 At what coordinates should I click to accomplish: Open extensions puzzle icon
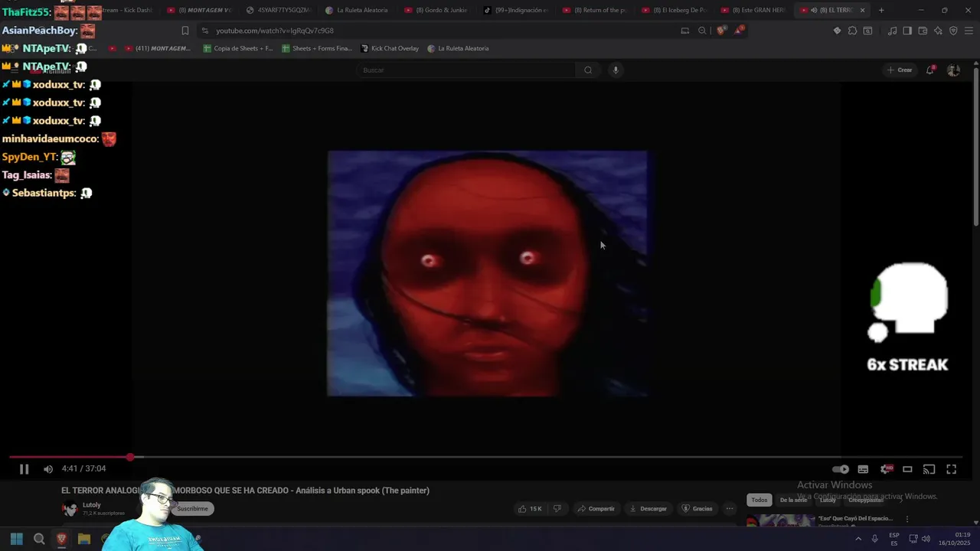(852, 31)
